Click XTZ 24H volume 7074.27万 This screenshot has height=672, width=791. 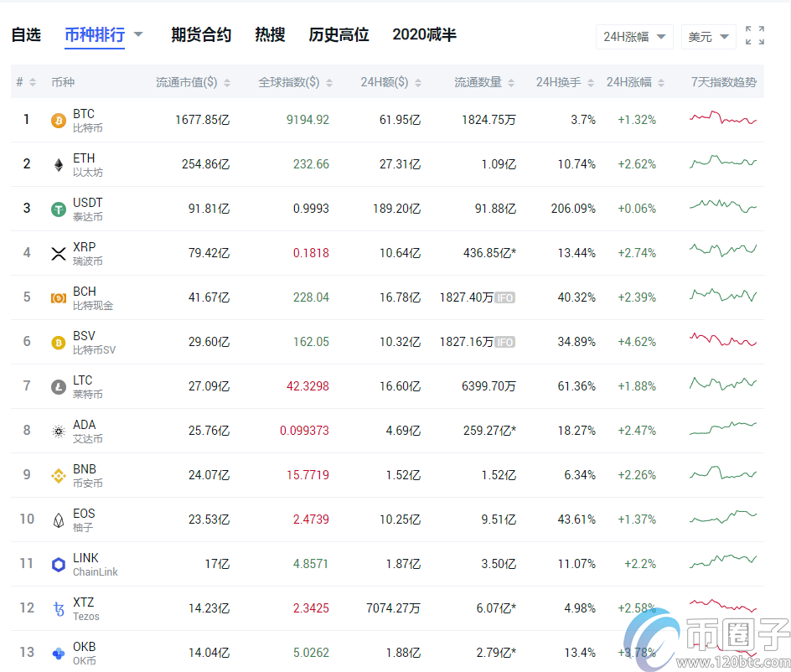(x=394, y=608)
